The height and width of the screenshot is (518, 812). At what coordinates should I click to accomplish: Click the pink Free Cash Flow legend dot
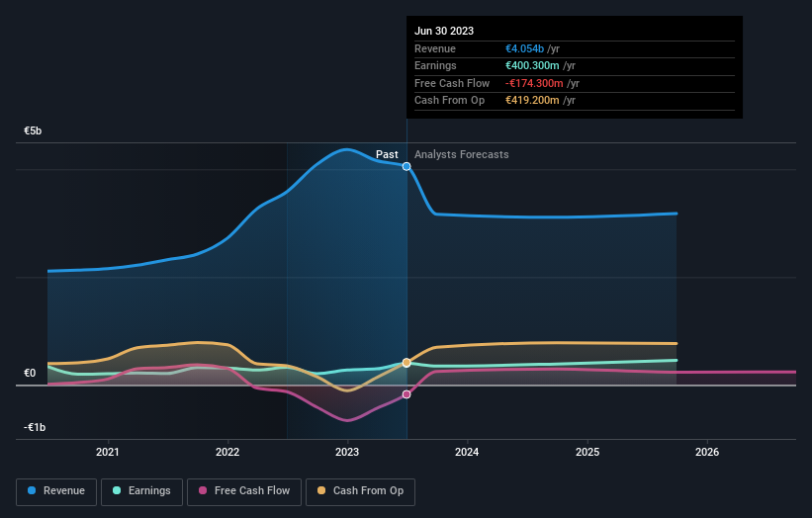(x=203, y=490)
